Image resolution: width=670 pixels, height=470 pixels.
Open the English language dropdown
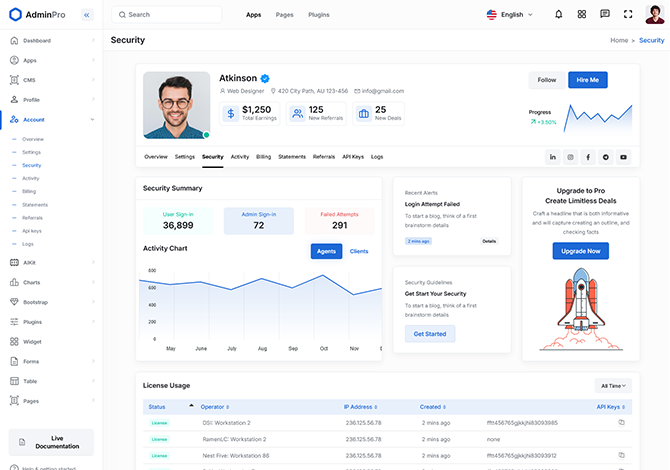[510, 15]
